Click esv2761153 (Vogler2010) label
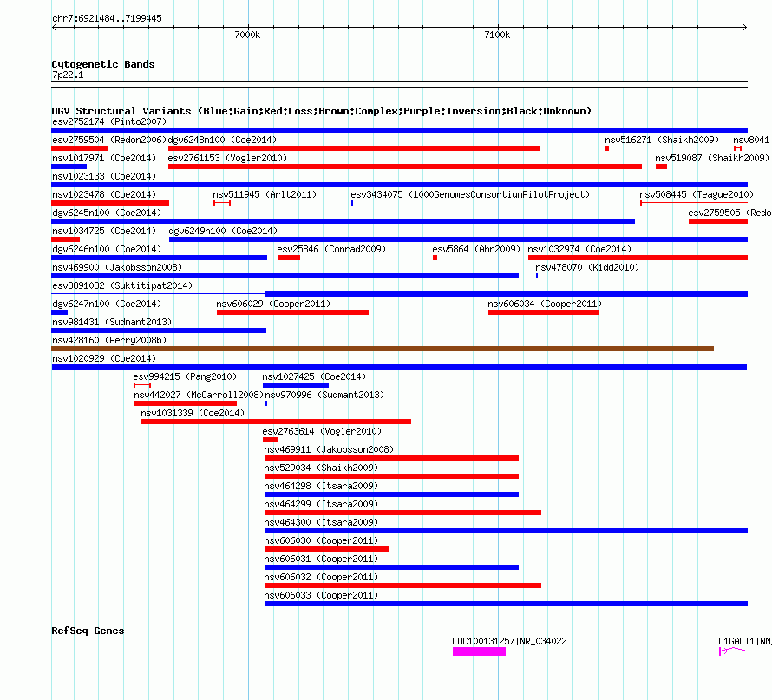This screenshot has width=772, height=700. coord(227,158)
